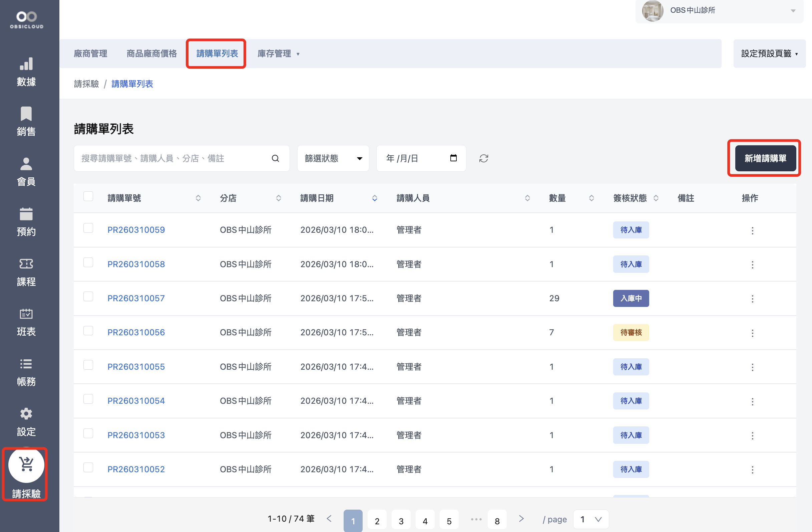
Task: Open the OBS 中山診所 branch selector
Action: point(719,11)
